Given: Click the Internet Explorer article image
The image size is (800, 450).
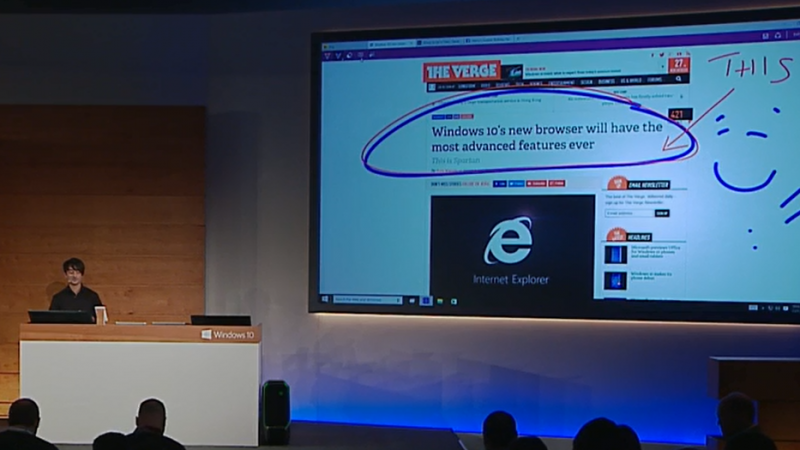Looking at the screenshot, I should [512, 246].
